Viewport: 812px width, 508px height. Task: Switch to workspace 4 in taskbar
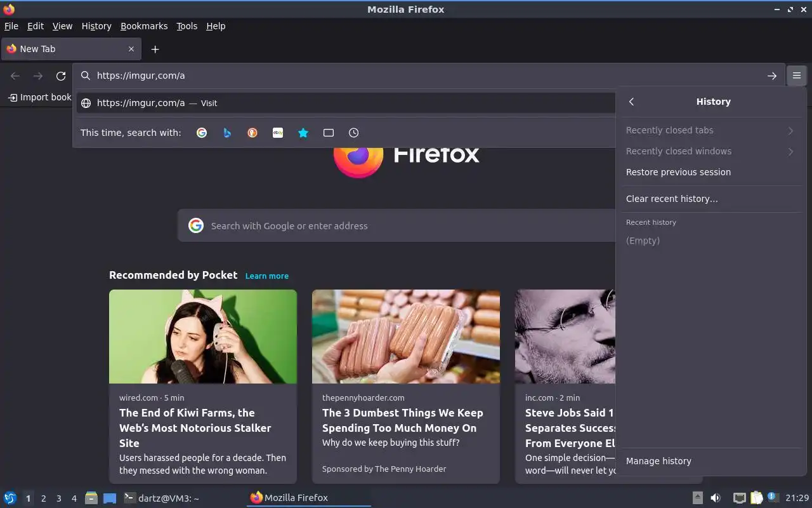(74, 498)
